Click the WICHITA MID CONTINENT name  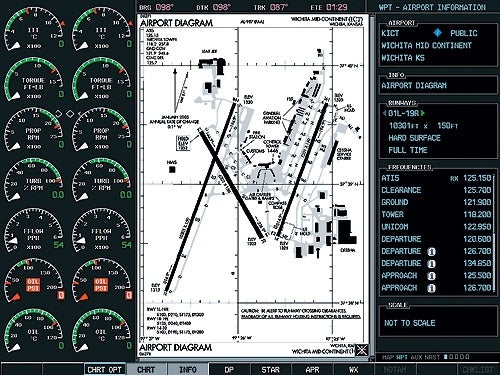(426, 45)
